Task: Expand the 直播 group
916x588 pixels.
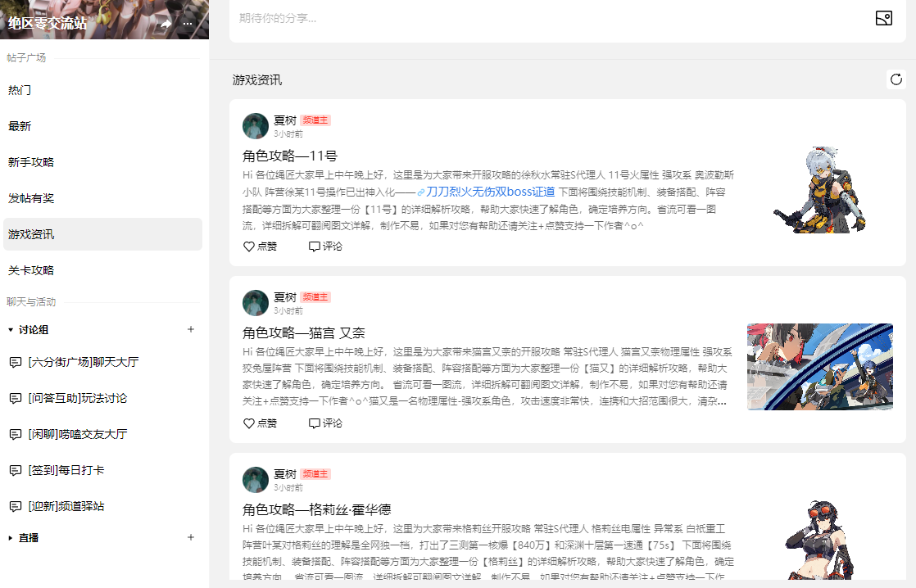Action: (x=11, y=538)
